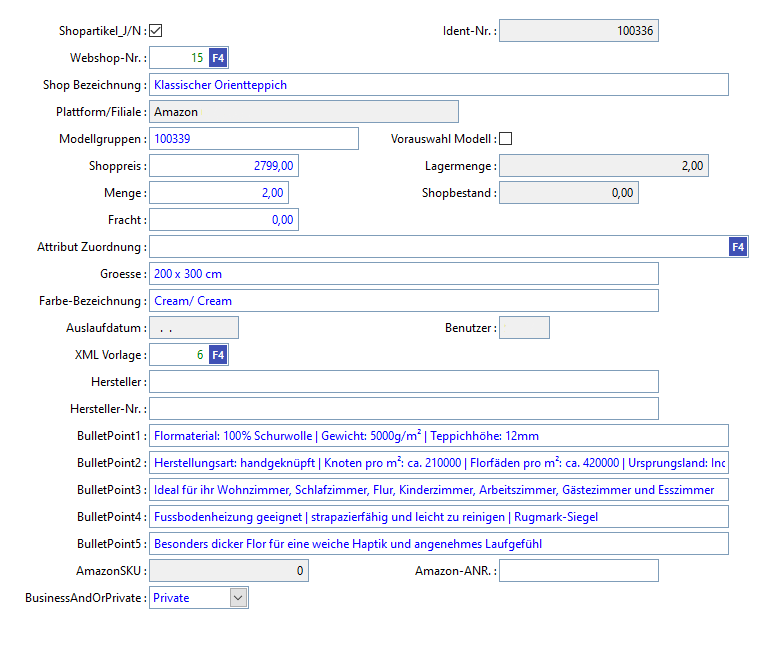The height and width of the screenshot is (651, 777).
Task: Edit the BulletPoint2 Herstellungsart field
Action: (439, 463)
